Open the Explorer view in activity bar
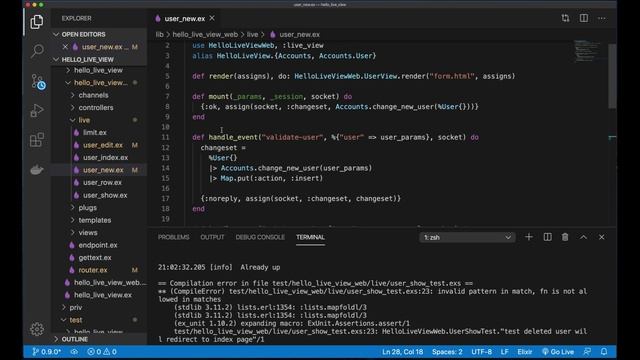The image size is (640, 360). click(37, 22)
